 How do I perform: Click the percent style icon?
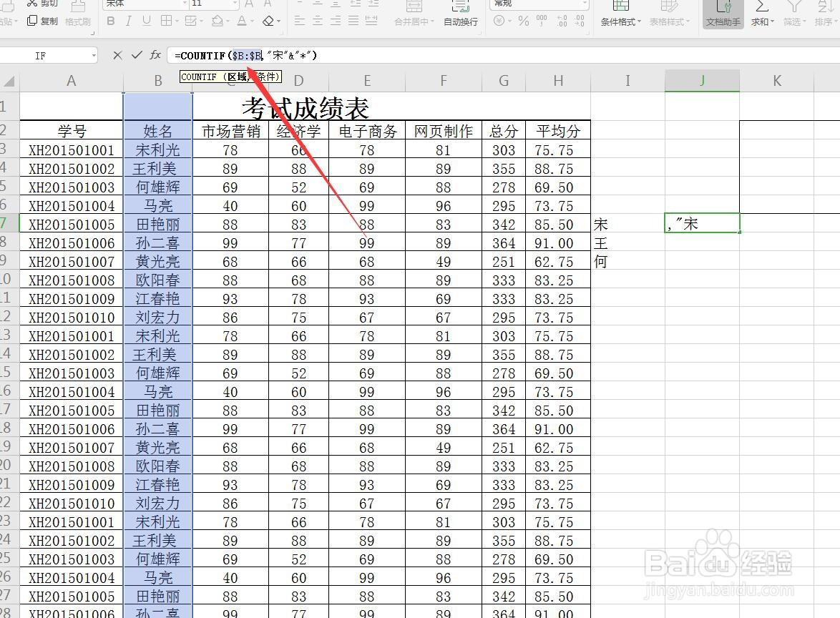523,21
